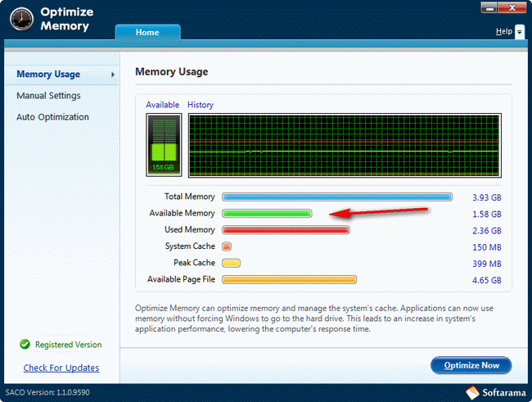Open Manual Settings in the sidebar
Viewport: 532px width, 402px height.
click(x=48, y=96)
